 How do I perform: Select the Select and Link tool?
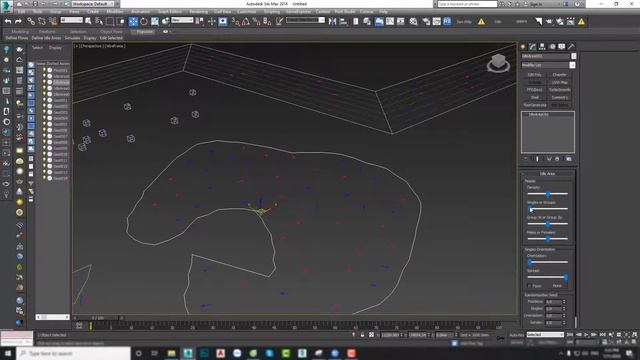point(31,21)
